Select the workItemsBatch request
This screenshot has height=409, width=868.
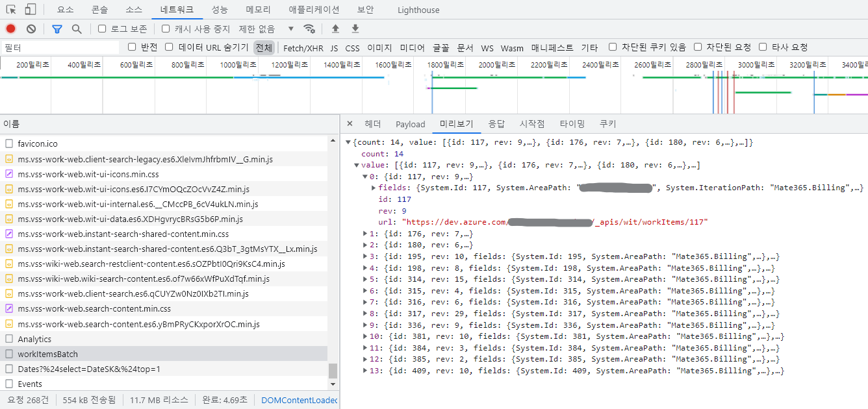click(x=47, y=354)
